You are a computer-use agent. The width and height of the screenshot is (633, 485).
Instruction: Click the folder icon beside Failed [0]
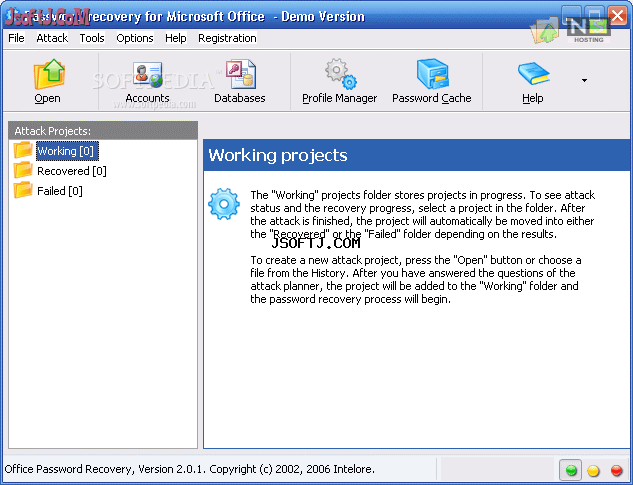[x=23, y=190]
